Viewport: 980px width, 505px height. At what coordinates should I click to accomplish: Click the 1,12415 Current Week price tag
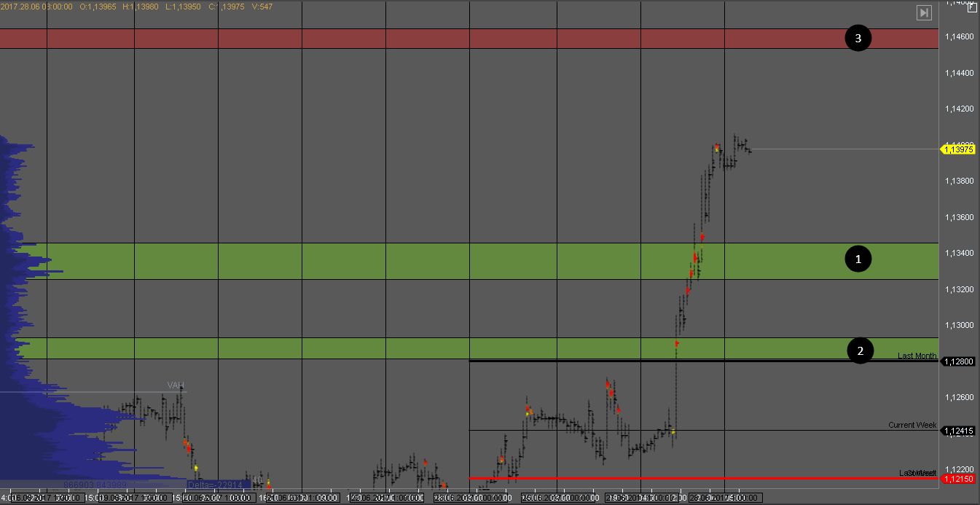[x=958, y=431]
